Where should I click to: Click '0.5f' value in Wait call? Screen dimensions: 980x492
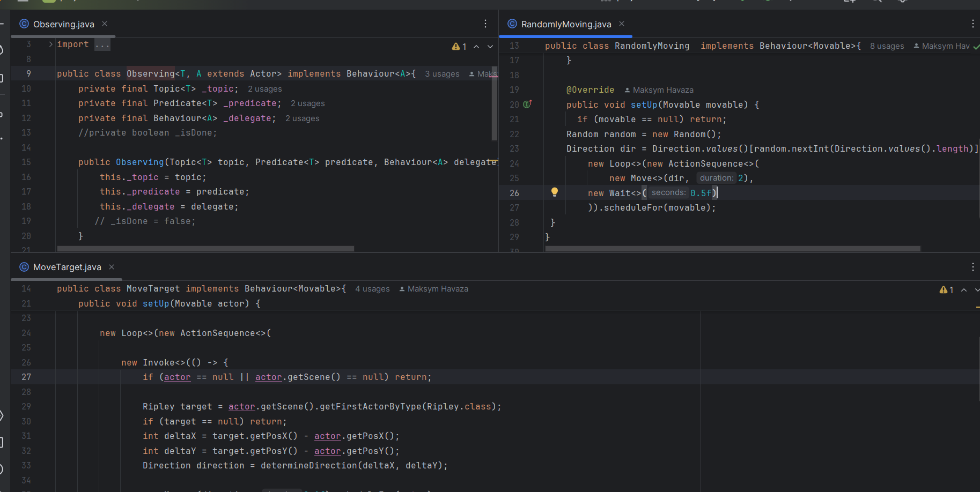coord(701,193)
